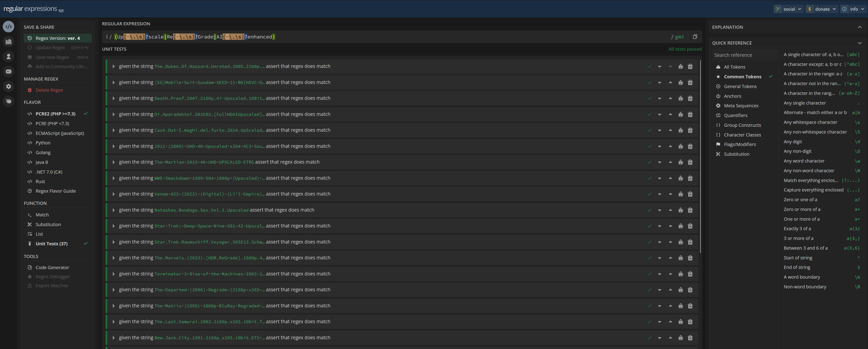Open the community library sidebar icon
The width and height of the screenshot is (868, 349).
click(8, 42)
